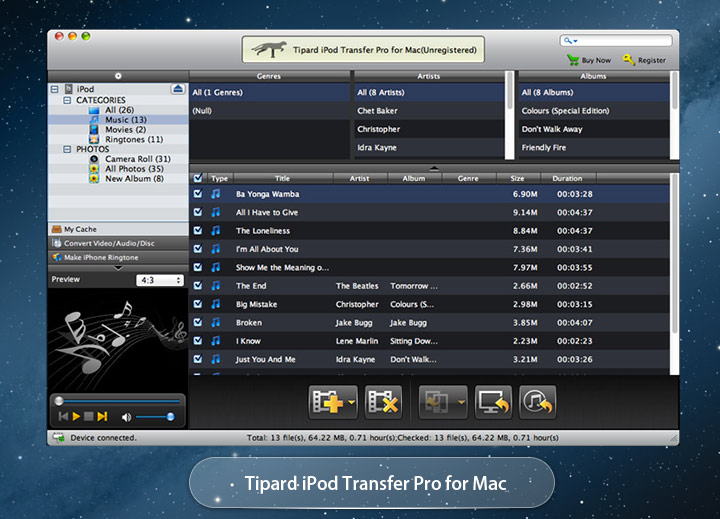720x519 pixels.
Task: Uncheck The Loneliness checkbox
Action: [x=198, y=231]
